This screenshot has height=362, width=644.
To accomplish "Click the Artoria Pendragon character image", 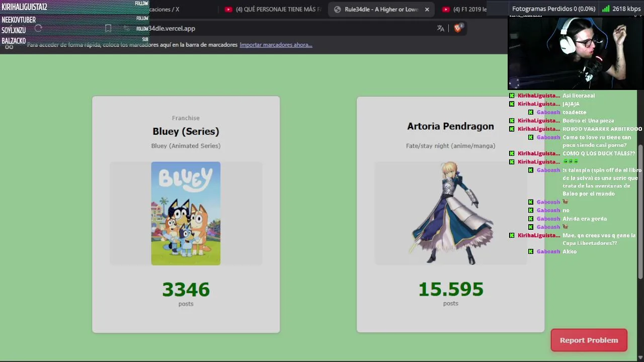I will (451, 213).
